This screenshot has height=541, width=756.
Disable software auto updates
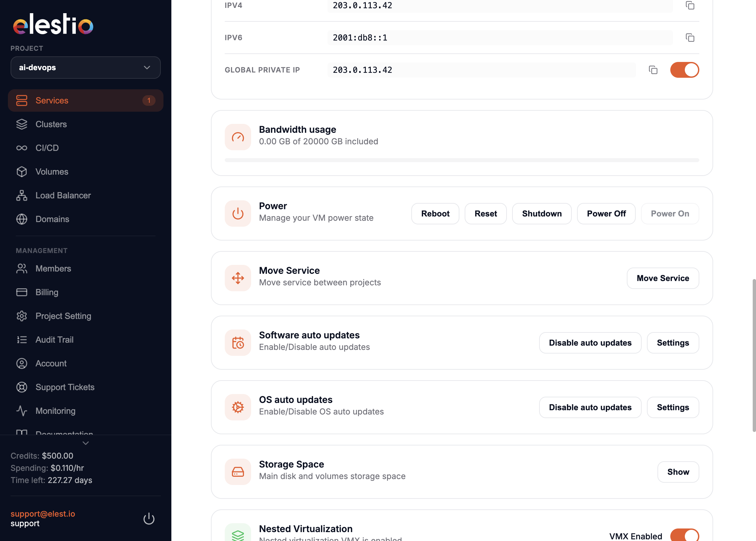click(590, 343)
